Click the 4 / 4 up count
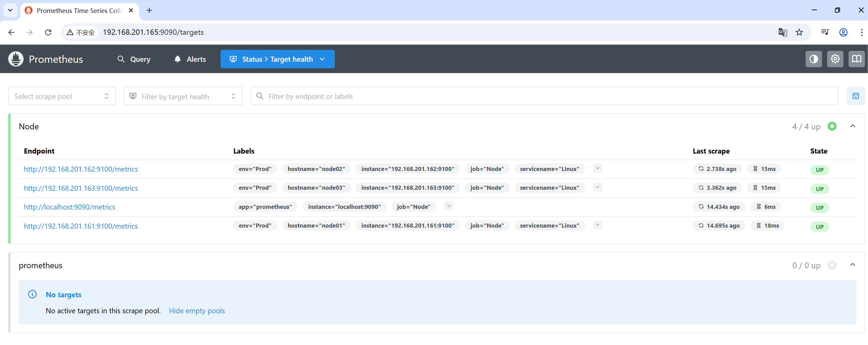Viewport: 868px width, 345px height. pos(806,127)
